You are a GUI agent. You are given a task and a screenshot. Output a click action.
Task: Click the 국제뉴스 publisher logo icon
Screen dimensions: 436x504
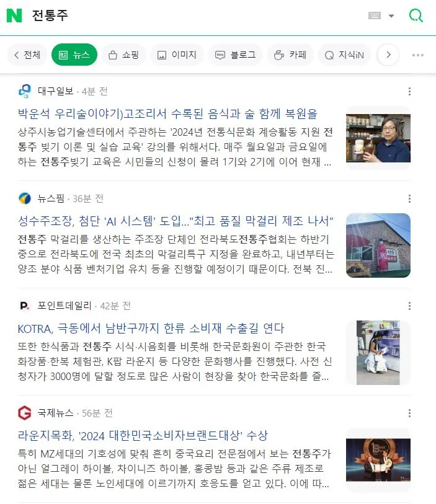click(25, 413)
